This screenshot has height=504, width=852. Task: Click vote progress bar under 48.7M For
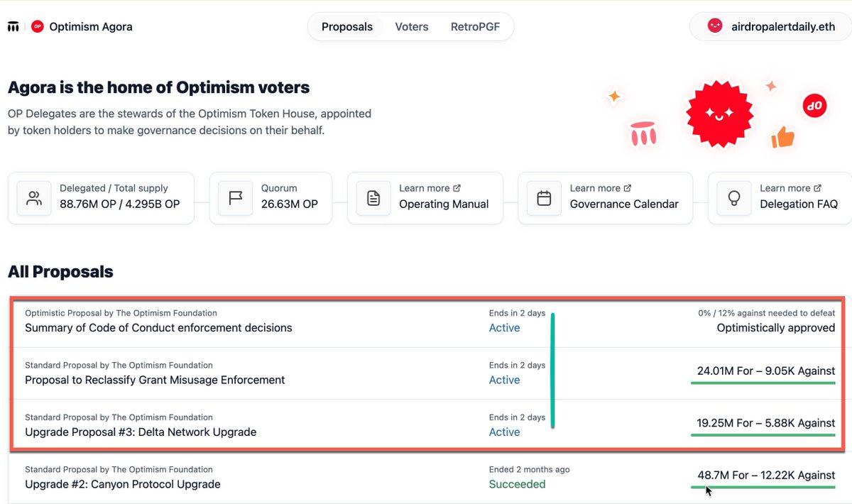(x=763, y=487)
